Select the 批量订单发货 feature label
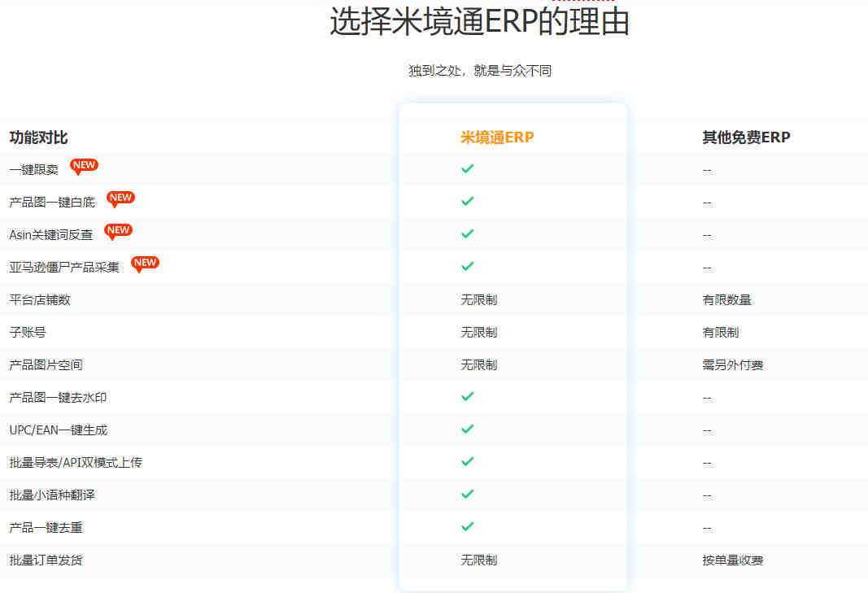 [x=46, y=560]
